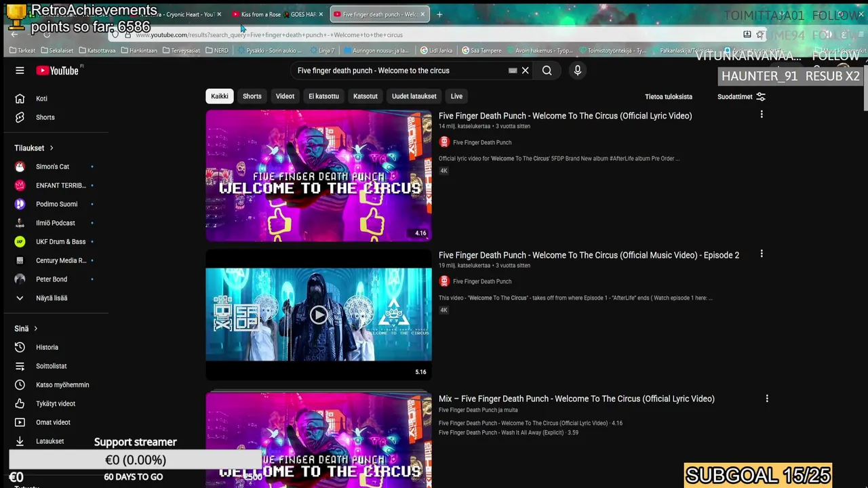868x488 pixels.
Task: Open the NERD bookmarks folder
Action: click(x=217, y=50)
